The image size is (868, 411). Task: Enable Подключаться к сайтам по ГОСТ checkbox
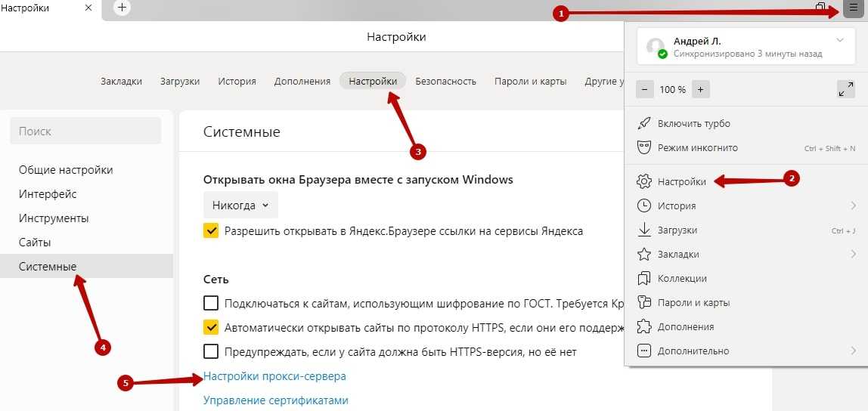[211, 303]
